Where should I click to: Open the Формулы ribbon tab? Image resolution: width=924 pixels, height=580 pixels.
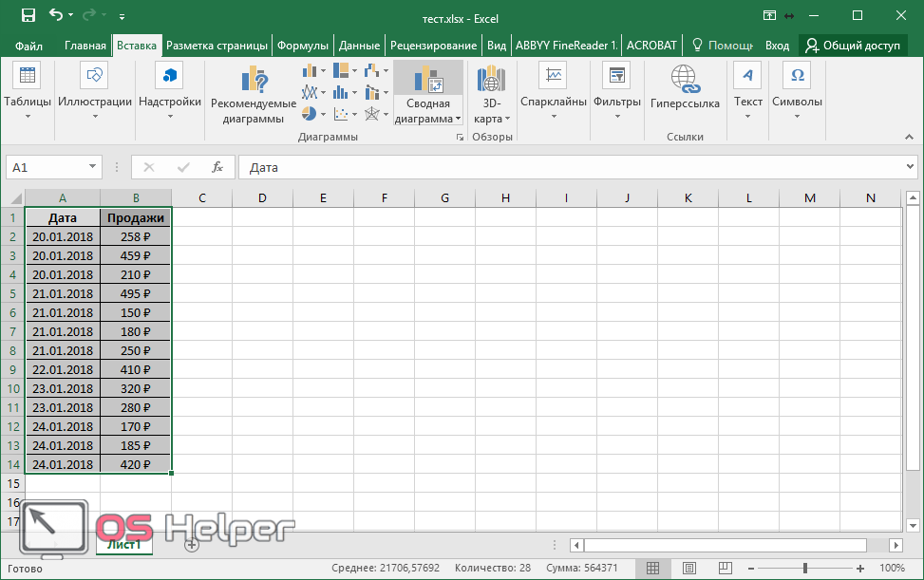pos(303,46)
